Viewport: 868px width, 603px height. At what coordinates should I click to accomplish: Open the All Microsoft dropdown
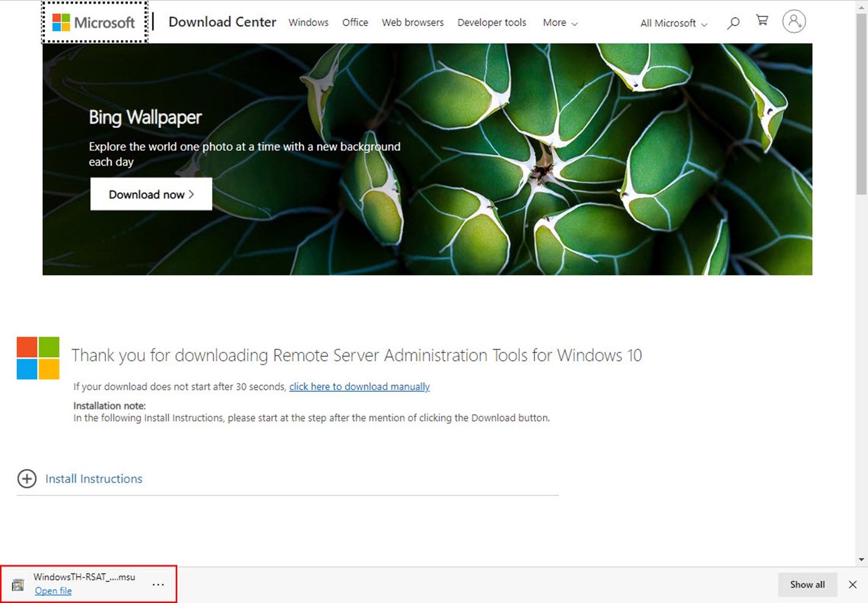(x=674, y=23)
